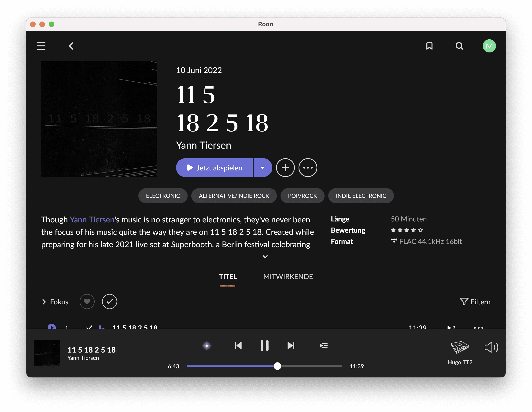Skip to next track
This screenshot has height=412, width=532.
pos(291,346)
